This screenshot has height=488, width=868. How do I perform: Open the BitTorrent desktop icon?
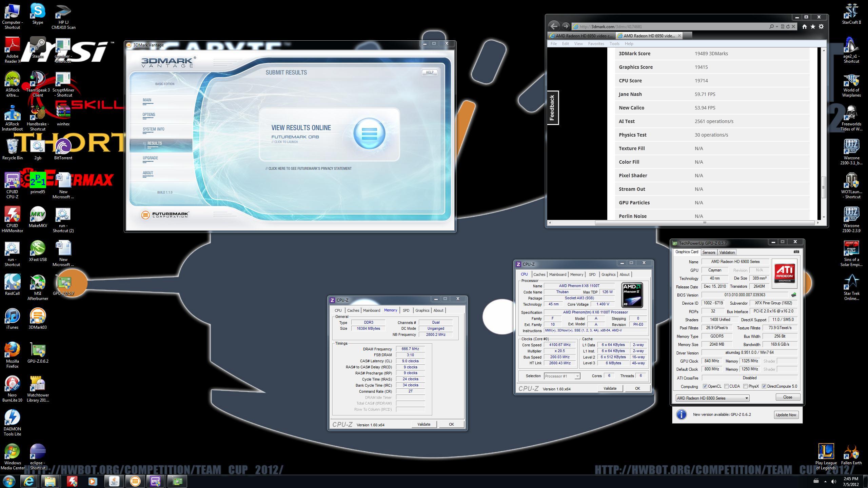63,149
